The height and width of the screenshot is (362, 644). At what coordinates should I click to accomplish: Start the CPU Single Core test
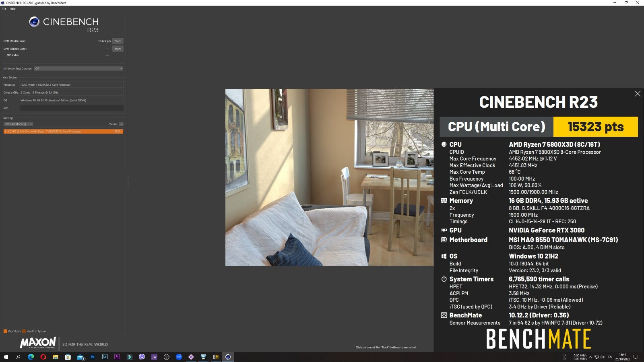[x=118, y=49]
